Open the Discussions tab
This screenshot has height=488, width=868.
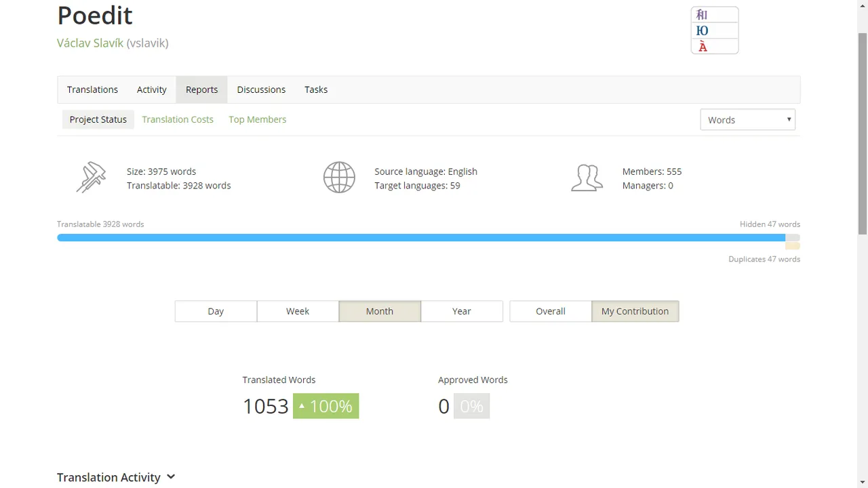(261, 89)
